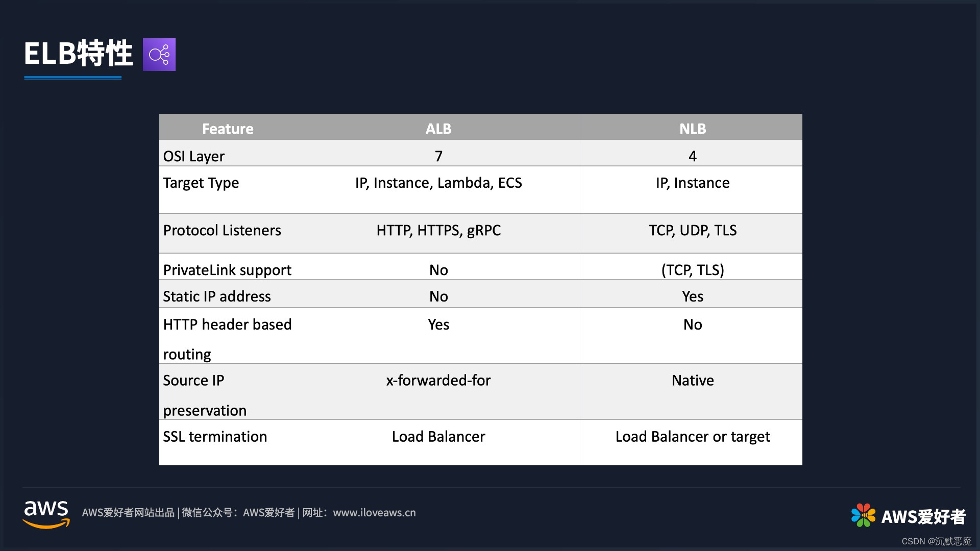
Task: Select NLB 'IP, Instance' cell
Action: click(693, 183)
